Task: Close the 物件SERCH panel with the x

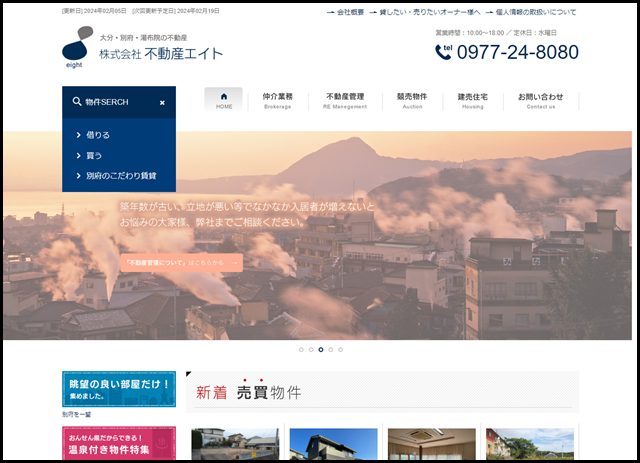Action: (x=162, y=102)
